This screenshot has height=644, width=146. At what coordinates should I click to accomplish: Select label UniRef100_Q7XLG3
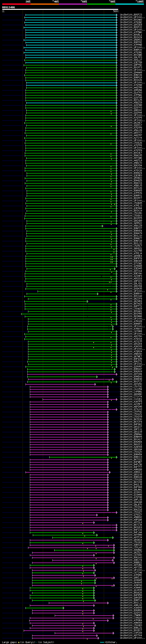pyautogui.click(x=131, y=409)
